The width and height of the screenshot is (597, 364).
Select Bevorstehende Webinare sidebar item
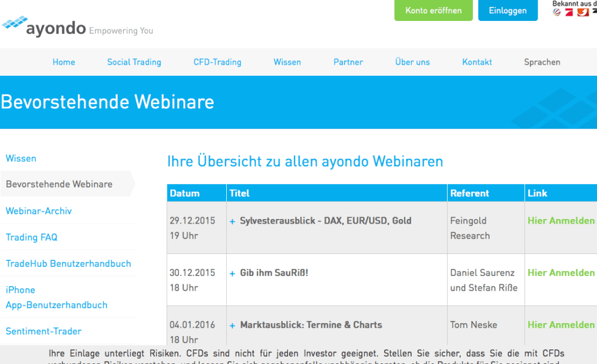click(68, 184)
